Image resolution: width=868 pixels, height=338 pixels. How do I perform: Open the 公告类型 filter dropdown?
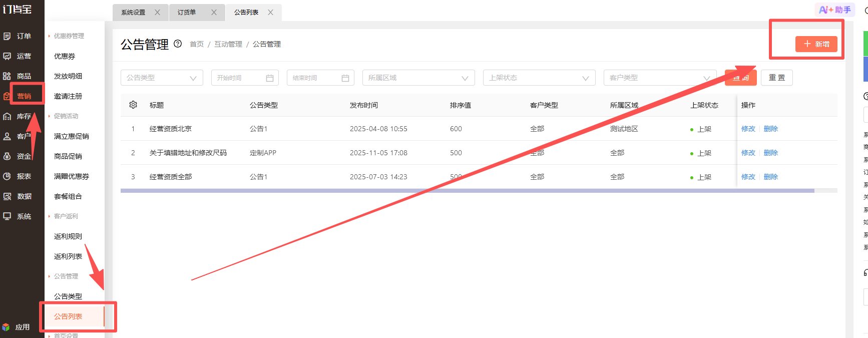pos(162,78)
